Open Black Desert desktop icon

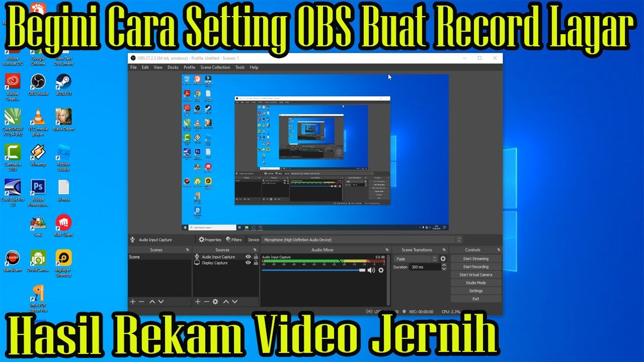pyautogui.click(x=63, y=120)
